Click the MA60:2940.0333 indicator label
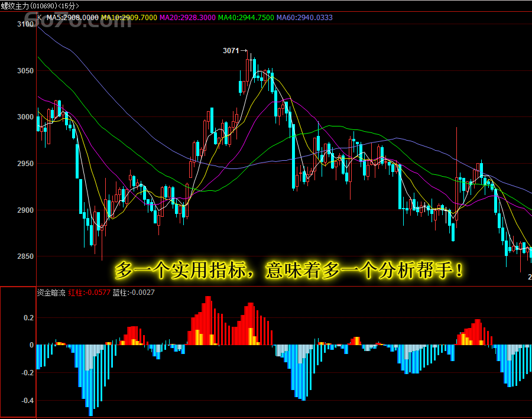This screenshot has height=419, width=532. pos(304,18)
